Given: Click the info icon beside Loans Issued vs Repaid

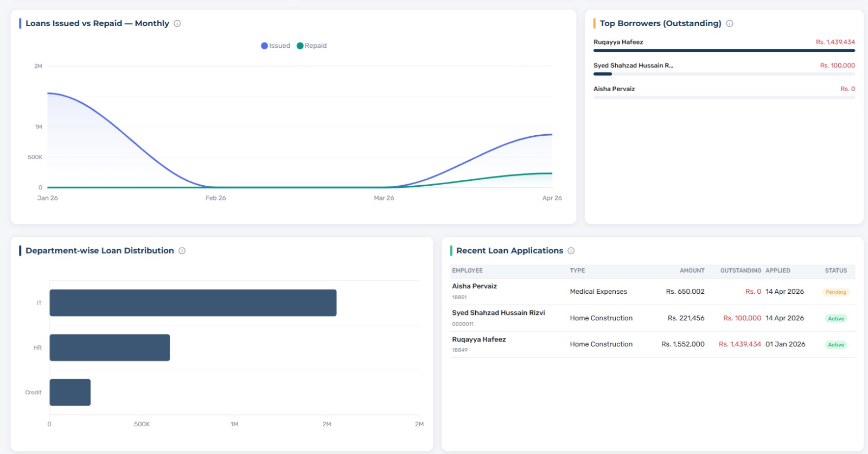Looking at the screenshot, I should tap(177, 23).
